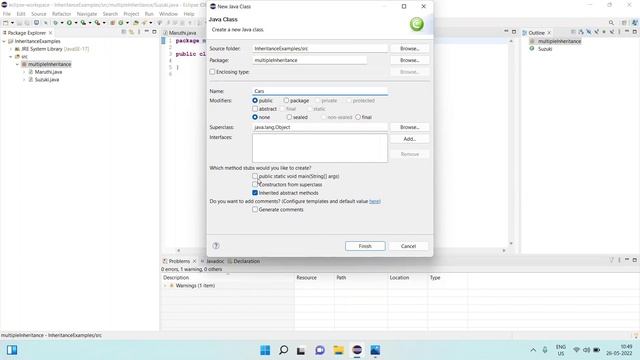The image size is (640, 360).
Task: Select the public modifier radio button
Action: click(x=255, y=100)
